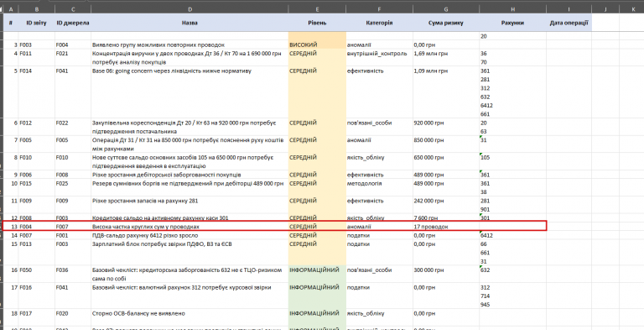Click the 'Категорія' header cell
Viewport: 644px width, 330px height.
click(x=380, y=23)
